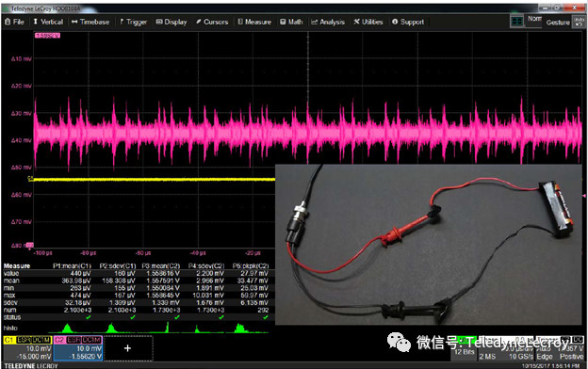The image size is (588, 369).
Task: Open the Support menu
Action: click(408, 22)
